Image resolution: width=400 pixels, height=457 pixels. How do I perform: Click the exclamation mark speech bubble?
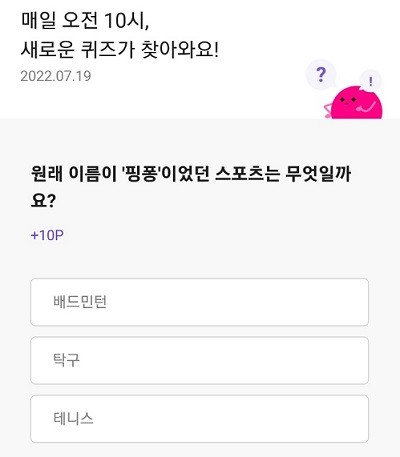[x=370, y=80]
